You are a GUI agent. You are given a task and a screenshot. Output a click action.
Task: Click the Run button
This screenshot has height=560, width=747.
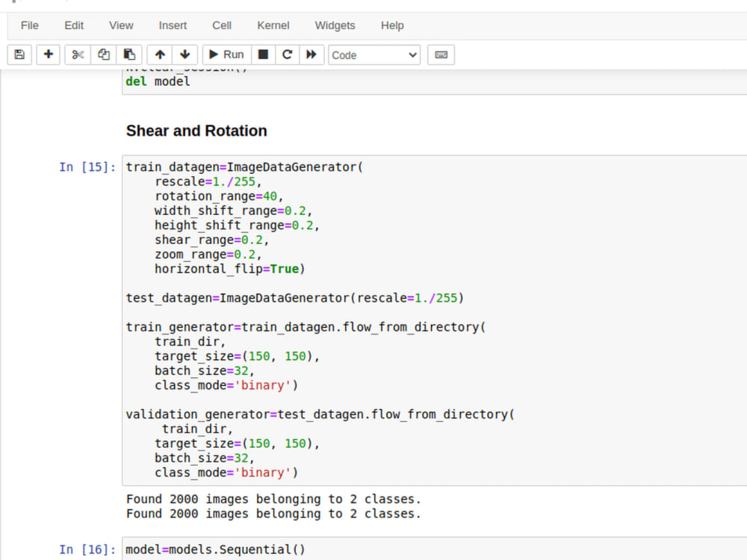click(x=226, y=54)
